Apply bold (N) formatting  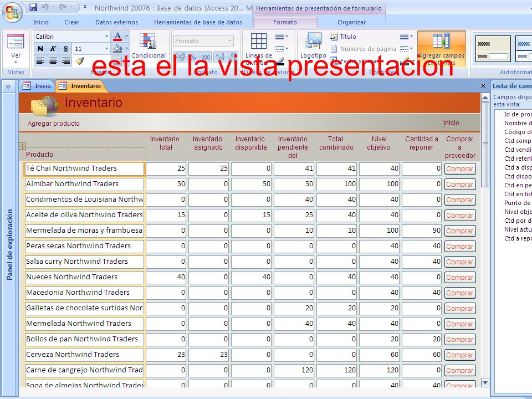click(x=40, y=49)
